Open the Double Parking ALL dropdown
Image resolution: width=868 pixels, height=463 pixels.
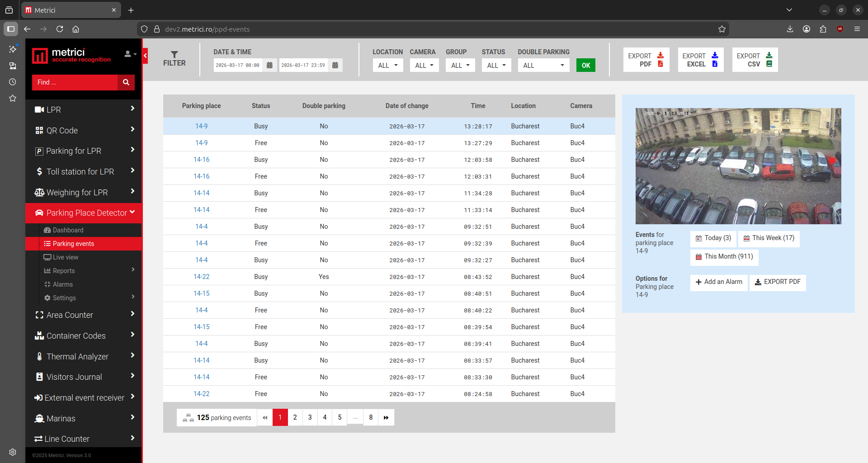(543, 65)
